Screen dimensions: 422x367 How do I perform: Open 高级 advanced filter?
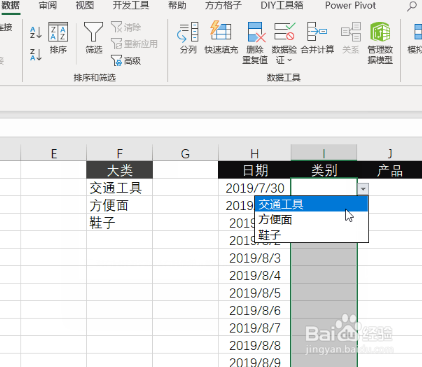click(x=126, y=61)
